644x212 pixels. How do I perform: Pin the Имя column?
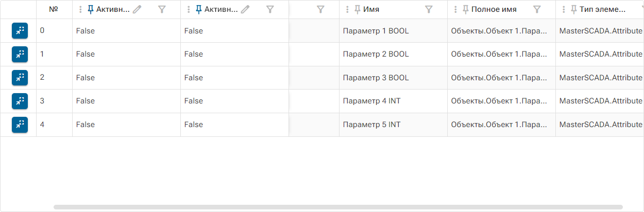click(358, 9)
